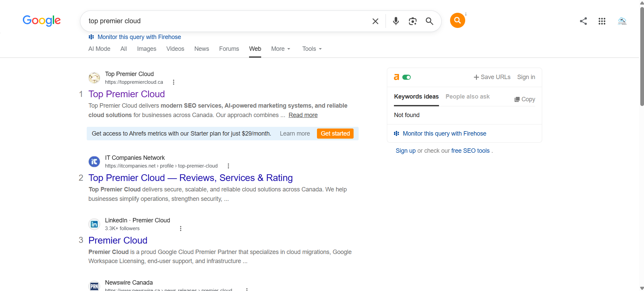Image resolution: width=644 pixels, height=291 pixels.
Task: Open the Top Premier Cloud result title
Action: 127,94
